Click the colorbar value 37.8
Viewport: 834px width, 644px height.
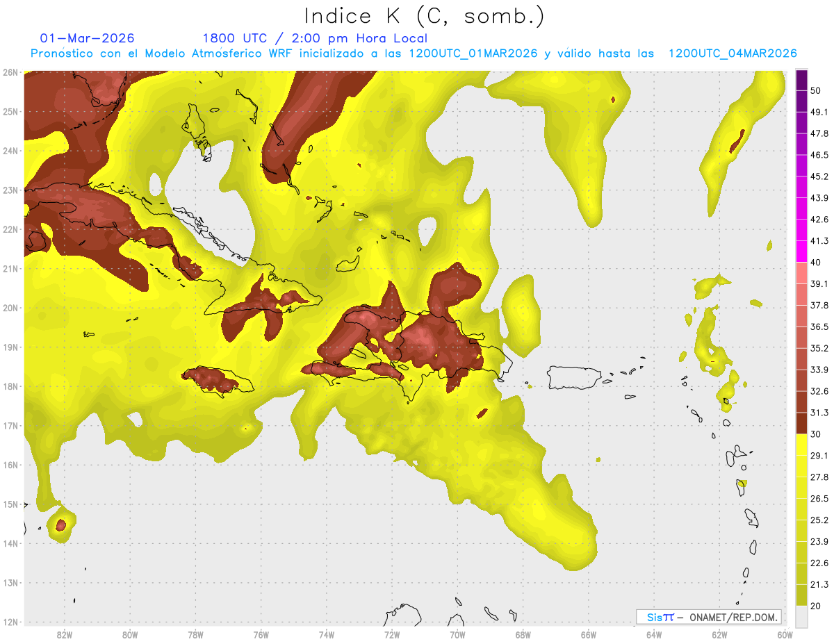[819, 305]
